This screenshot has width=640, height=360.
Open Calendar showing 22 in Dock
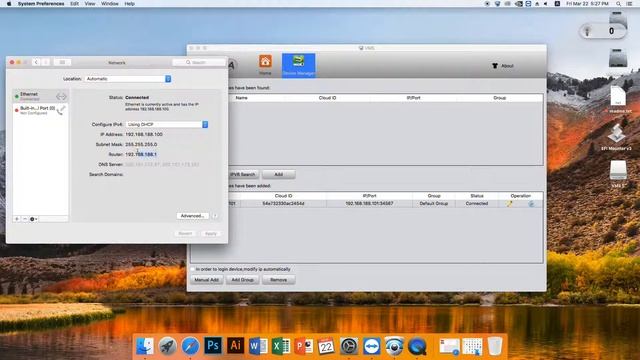(x=326, y=346)
